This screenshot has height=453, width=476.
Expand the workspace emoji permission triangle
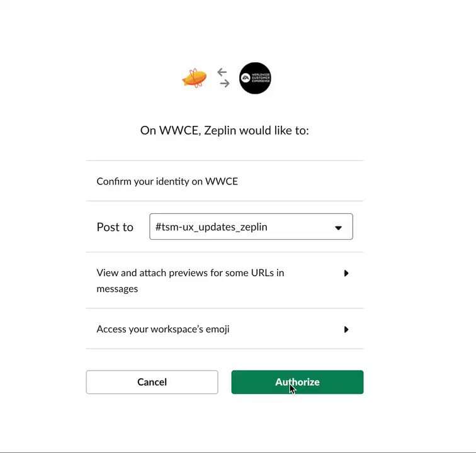tap(346, 329)
